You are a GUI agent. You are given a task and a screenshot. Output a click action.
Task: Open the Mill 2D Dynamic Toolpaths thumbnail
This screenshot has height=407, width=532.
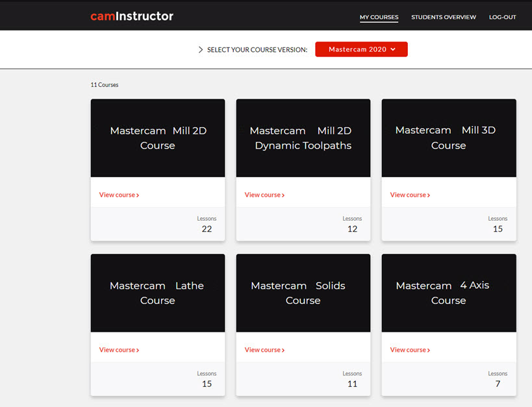pyautogui.click(x=303, y=138)
